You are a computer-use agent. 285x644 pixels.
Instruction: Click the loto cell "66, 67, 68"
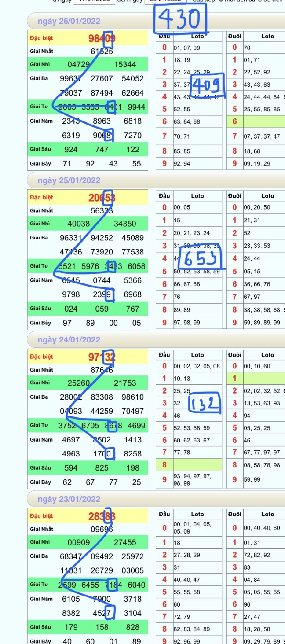(186, 284)
